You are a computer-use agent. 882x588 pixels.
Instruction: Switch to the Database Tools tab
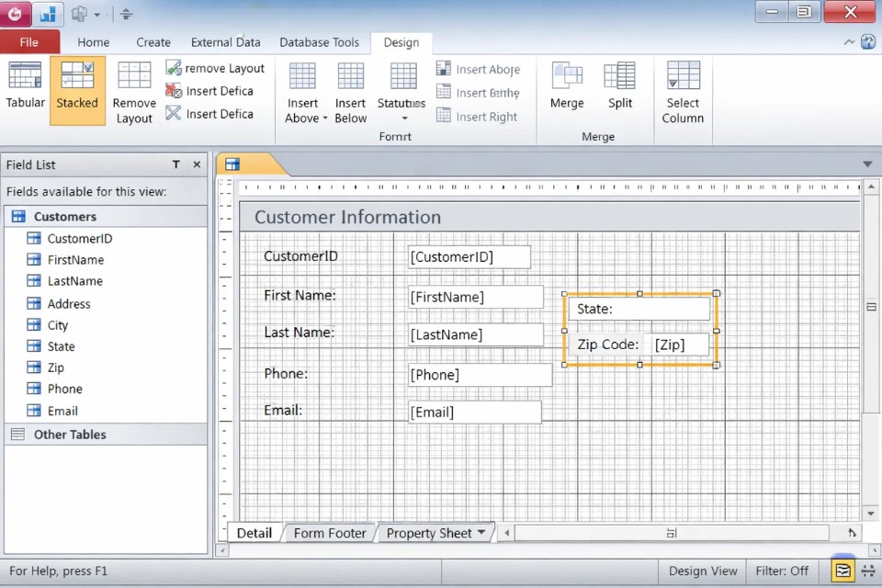(x=319, y=42)
